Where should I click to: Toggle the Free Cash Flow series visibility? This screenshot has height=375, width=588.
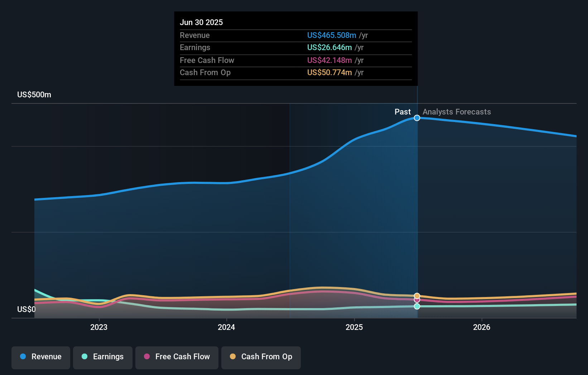tap(177, 357)
